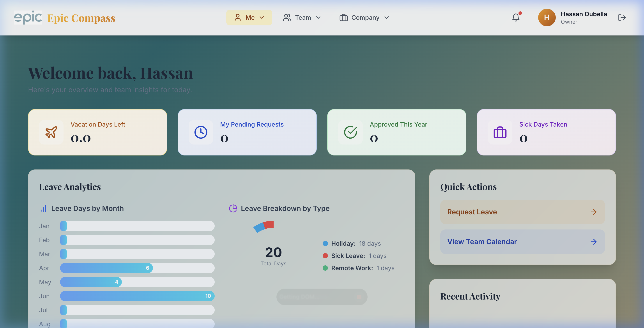Click the 'Apr' month label
This screenshot has width=644, height=328.
tap(44, 268)
